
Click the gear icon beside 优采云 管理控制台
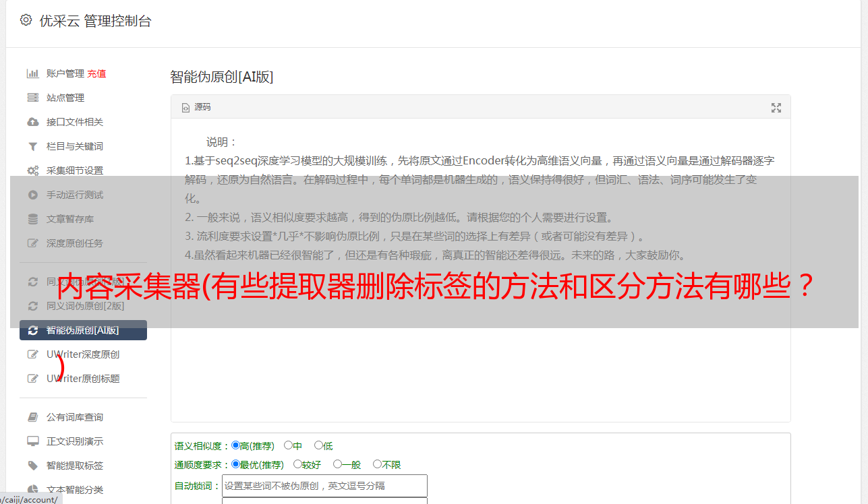[x=26, y=20]
